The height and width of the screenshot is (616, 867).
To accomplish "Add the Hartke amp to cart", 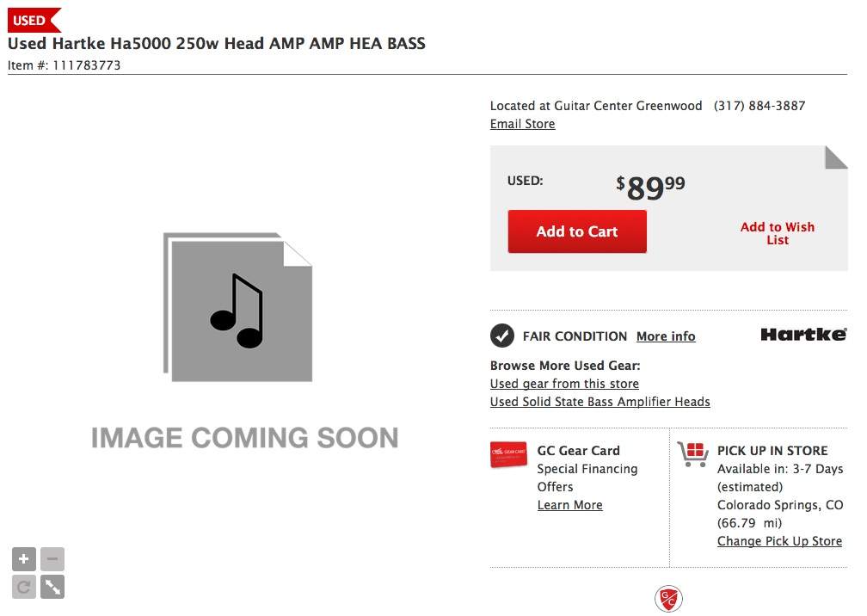I will pos(577,231).
